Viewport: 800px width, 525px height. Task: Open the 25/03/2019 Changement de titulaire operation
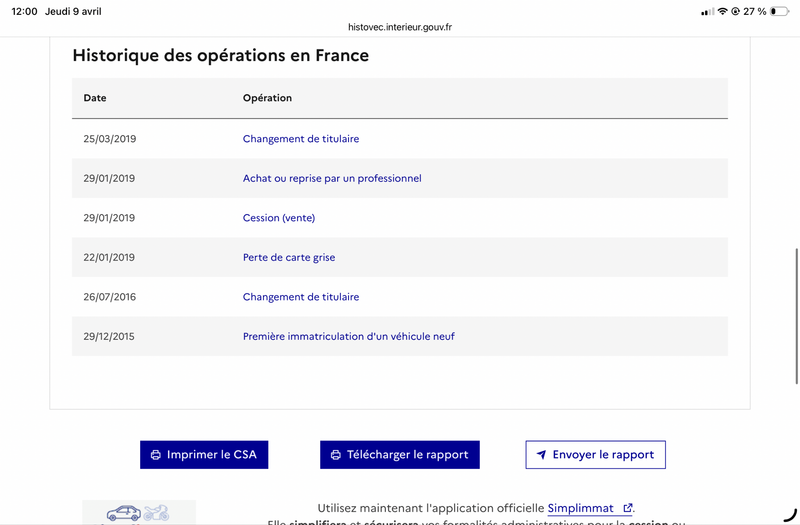301,139
